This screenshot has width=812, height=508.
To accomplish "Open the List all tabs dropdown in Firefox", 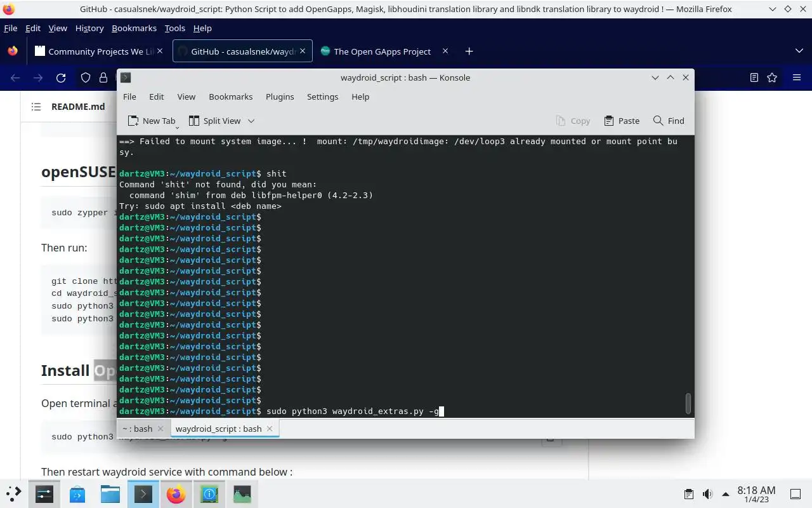I will pyautogui.click(x=799, y=51).
